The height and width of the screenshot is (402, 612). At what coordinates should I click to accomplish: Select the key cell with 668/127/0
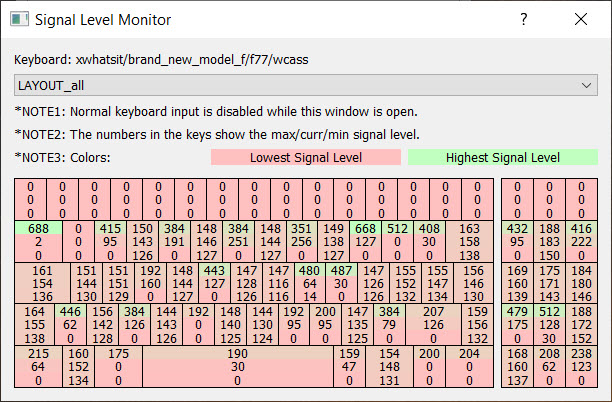coord(366,241)
